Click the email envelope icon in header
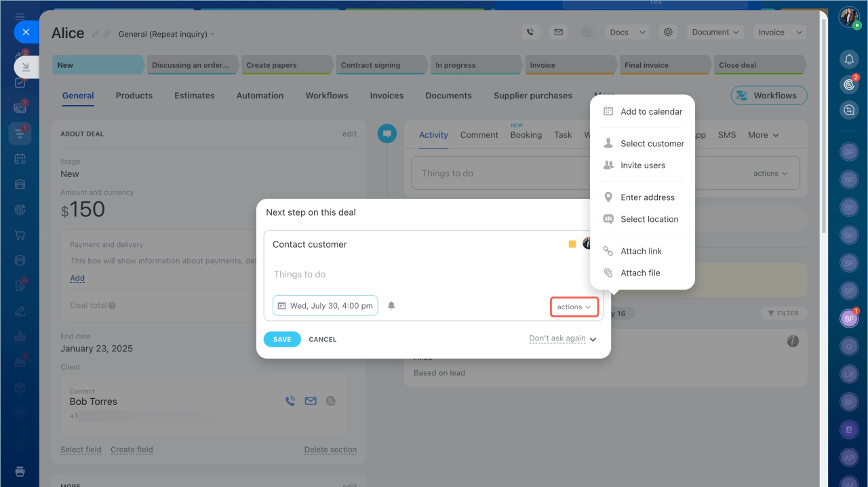Viewport: 868px width, 487px height. click(558, 32)
